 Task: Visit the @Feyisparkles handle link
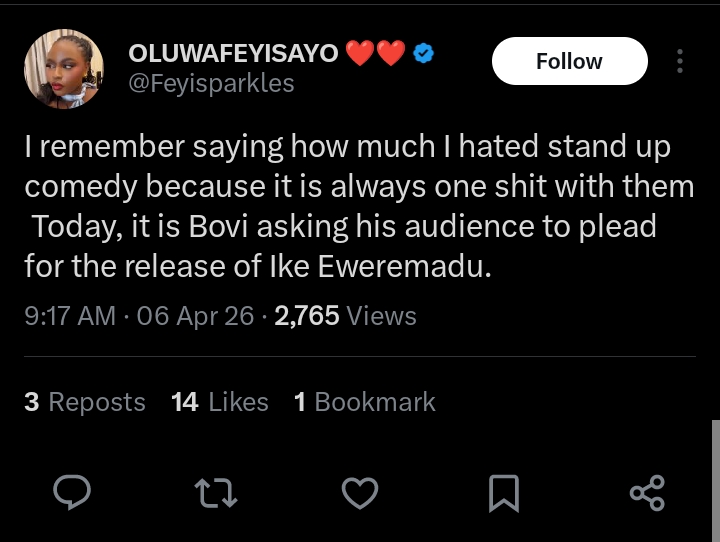pyautogui.click(x=211, y=83)
